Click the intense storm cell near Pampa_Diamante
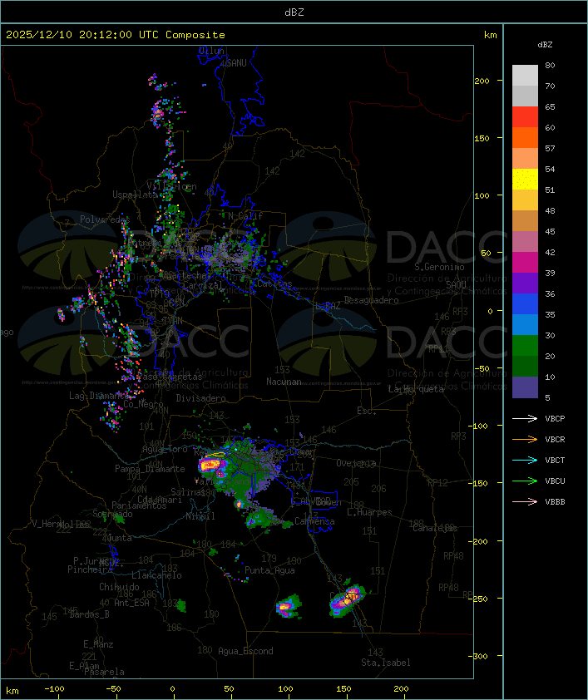 [x=211, y=466]
